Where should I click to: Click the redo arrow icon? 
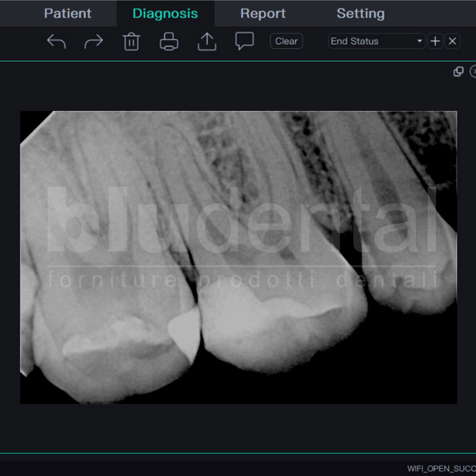(93, 41)
